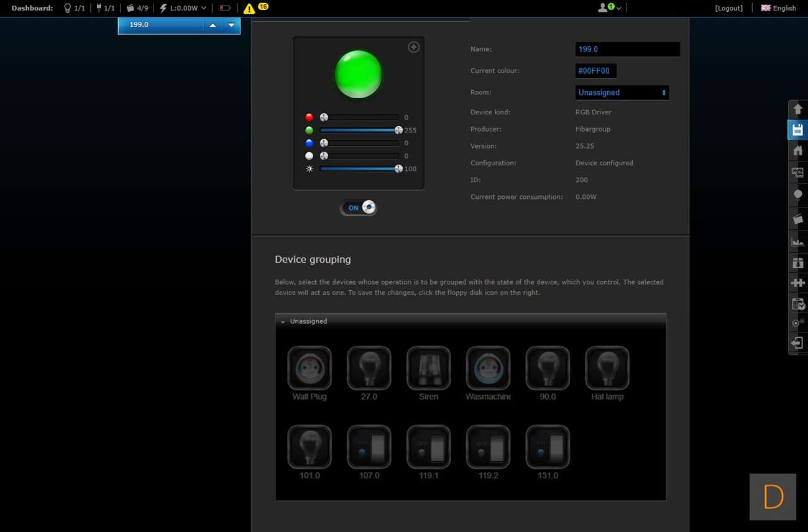Open the energy chart icon in sidebar
Viewport: 808px width, 532px height.
click(797, 241)
